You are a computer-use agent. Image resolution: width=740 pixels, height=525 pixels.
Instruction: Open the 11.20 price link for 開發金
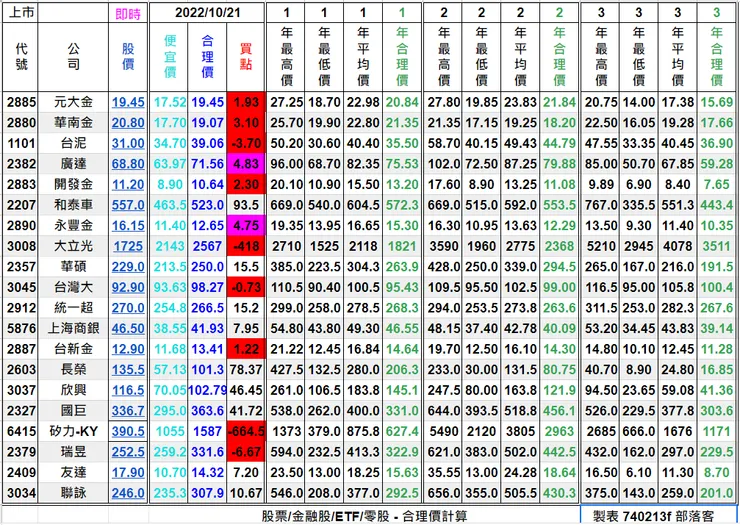point(128,185)
